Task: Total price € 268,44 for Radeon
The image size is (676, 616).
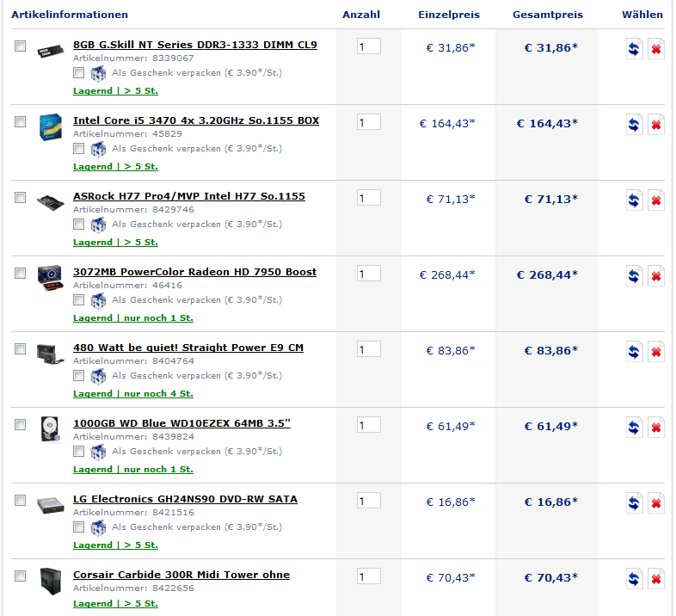Action: [547, 275]
